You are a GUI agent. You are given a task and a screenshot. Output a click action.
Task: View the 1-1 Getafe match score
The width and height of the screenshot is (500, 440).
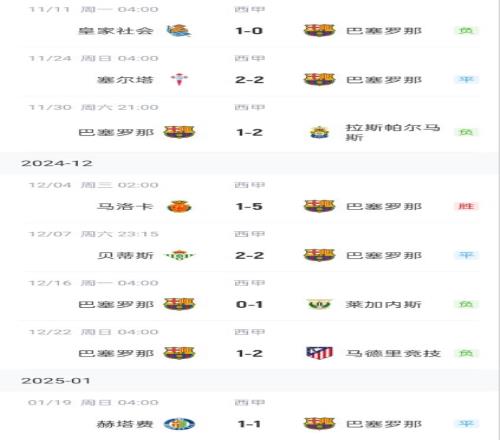[249, 424]
